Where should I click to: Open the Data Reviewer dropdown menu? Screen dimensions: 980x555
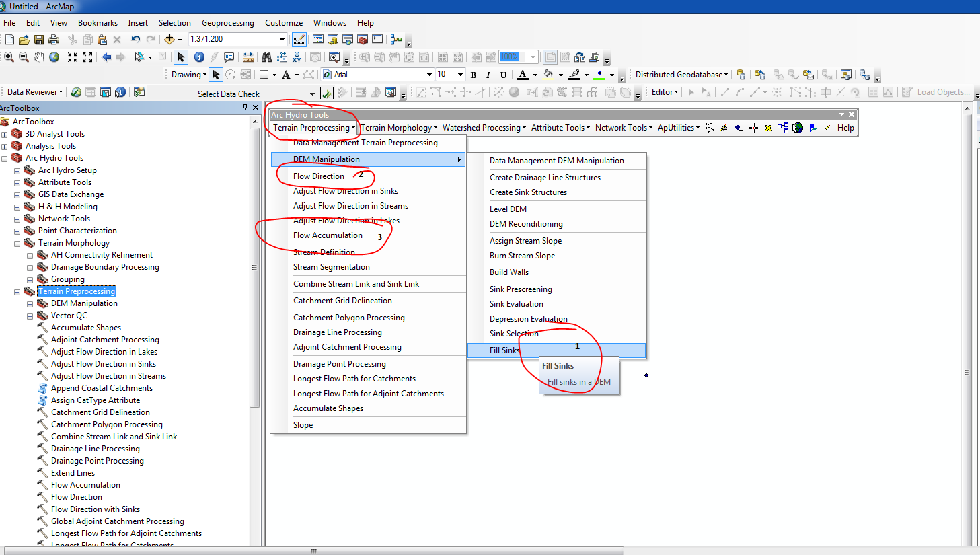[x=34, y=92]
